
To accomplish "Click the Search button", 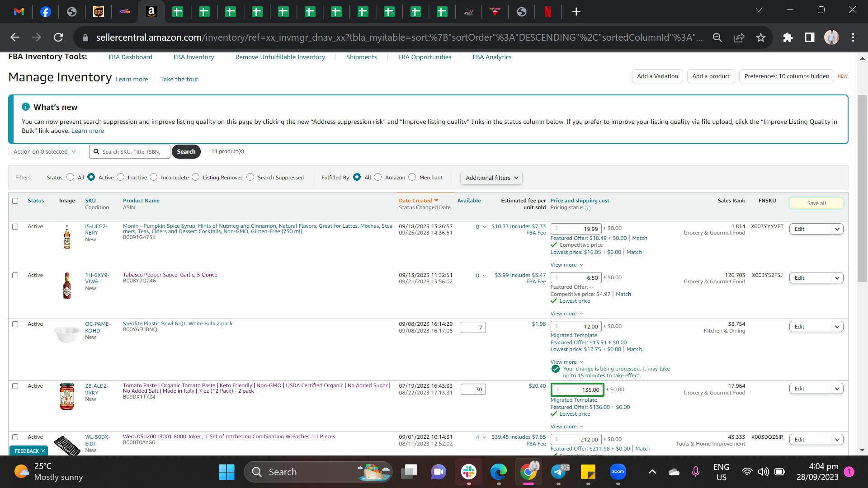I will (x=186, y=152).
